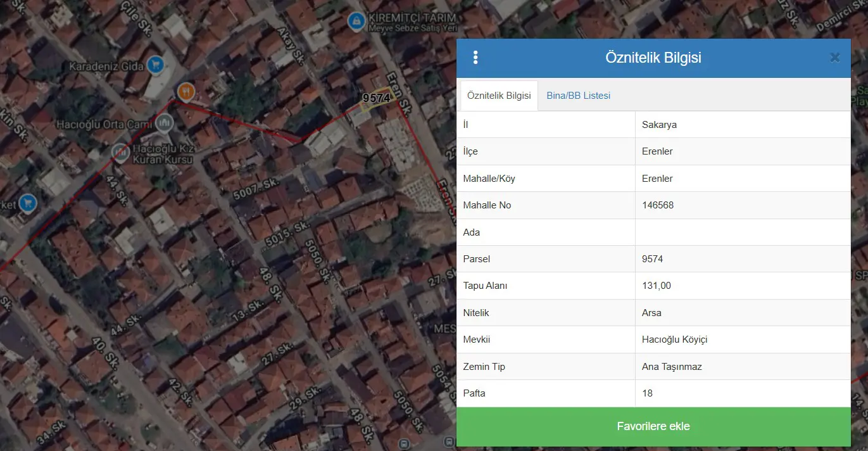Screen dimensions: 868x451
Task: Click the orange restaurant marker on the map
Action: point(186,91)
